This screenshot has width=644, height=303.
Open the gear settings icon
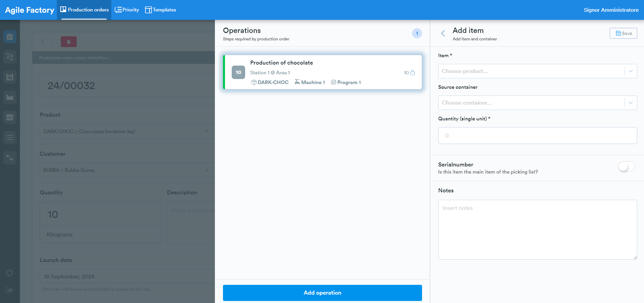tap(10, 273)
